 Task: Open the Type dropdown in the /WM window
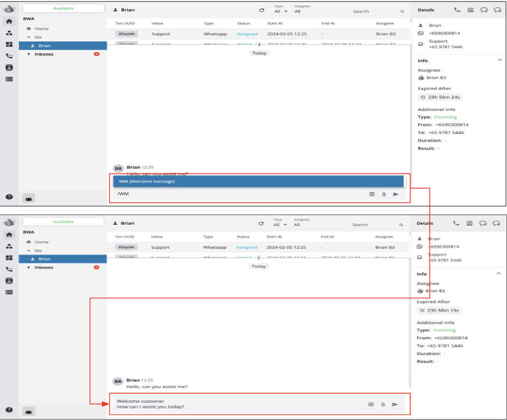pyautogui.click(x=280, y=11)
